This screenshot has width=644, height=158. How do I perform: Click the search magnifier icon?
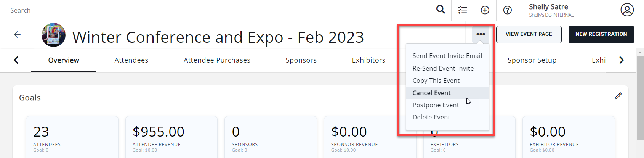pos(441,10)
